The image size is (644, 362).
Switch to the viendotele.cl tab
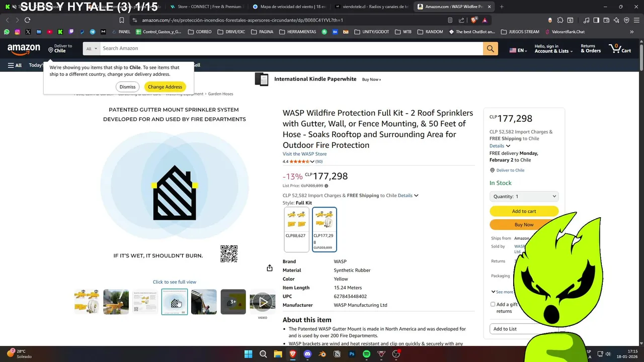coord(372,7)
